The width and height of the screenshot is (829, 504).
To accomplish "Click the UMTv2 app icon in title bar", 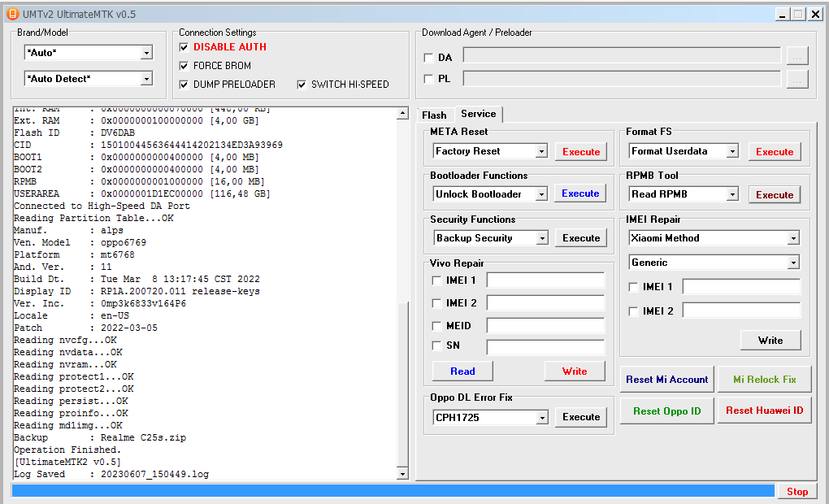I will click(x=13, y=14).
